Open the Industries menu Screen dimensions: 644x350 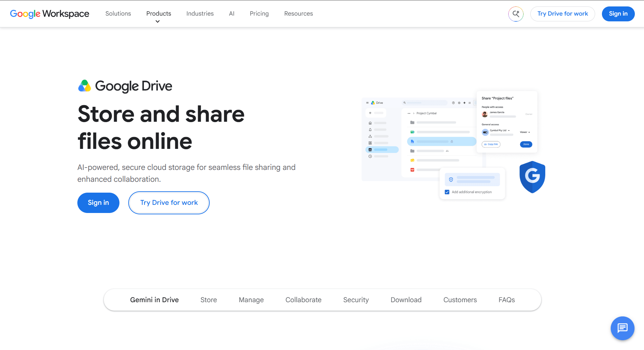pos(200,14)
